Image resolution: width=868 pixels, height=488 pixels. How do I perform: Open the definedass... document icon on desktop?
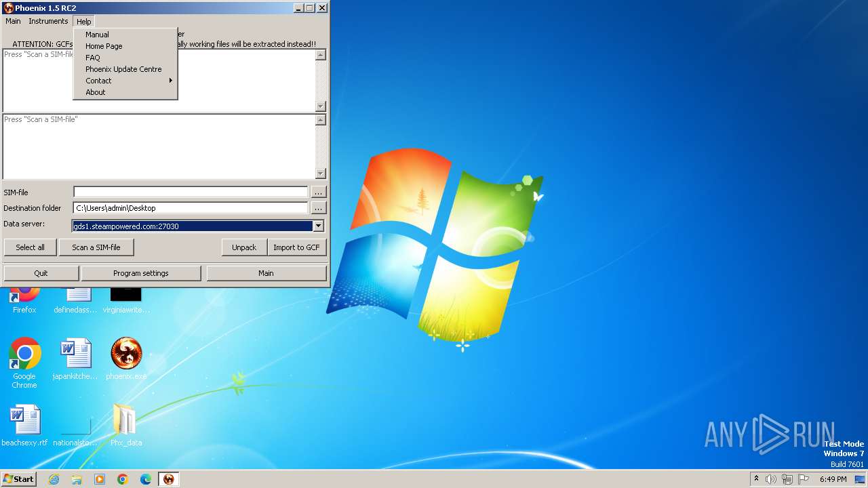pyautogui.click(x=75, y=299)
